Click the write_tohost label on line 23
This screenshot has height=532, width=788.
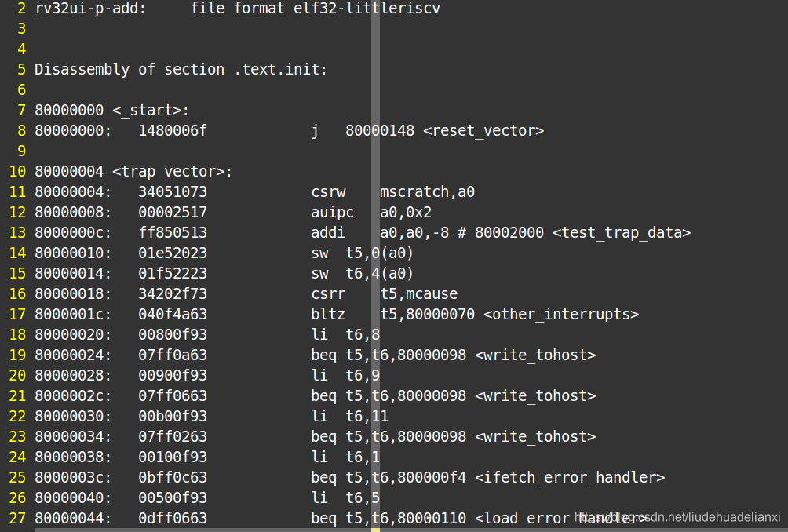pos(535,436)
